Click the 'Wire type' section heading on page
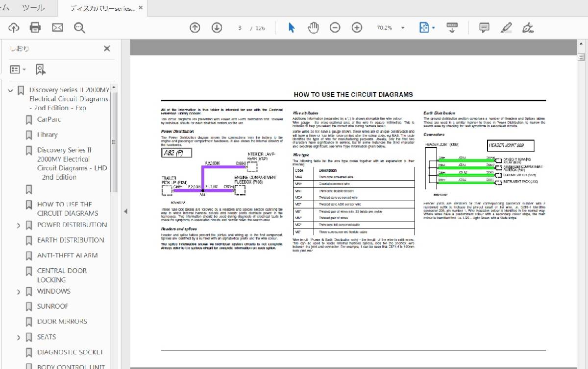 (x=300, y=155)
